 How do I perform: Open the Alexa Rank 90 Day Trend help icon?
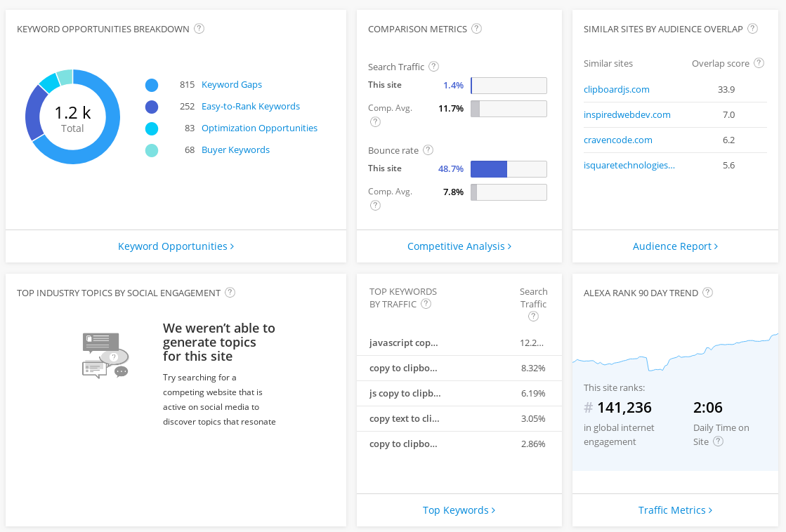tap(707, 293)
